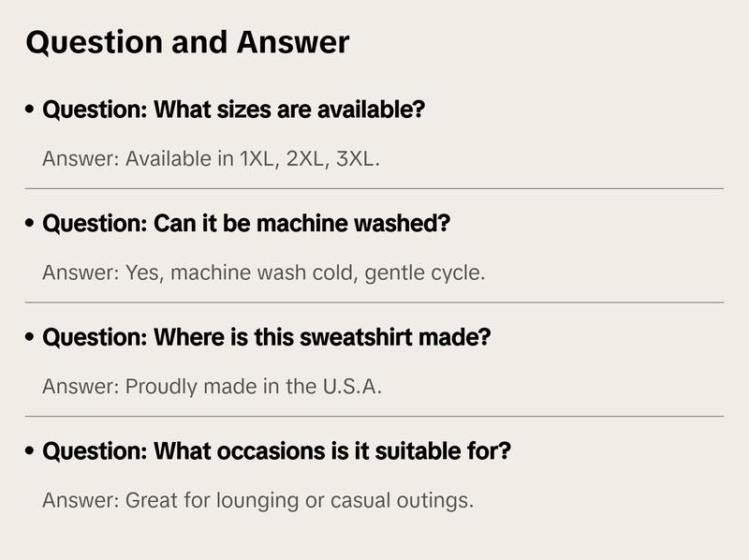Click the bullet before the sweatshirt made question
The image size is (749, 560).
pos(31,338)
